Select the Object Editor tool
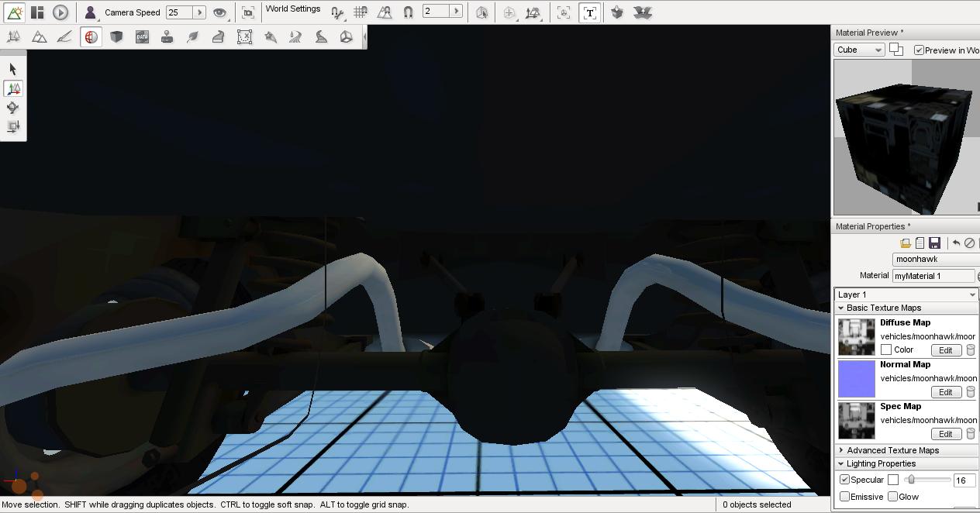The image size is (980, 513). pos(13,36)
